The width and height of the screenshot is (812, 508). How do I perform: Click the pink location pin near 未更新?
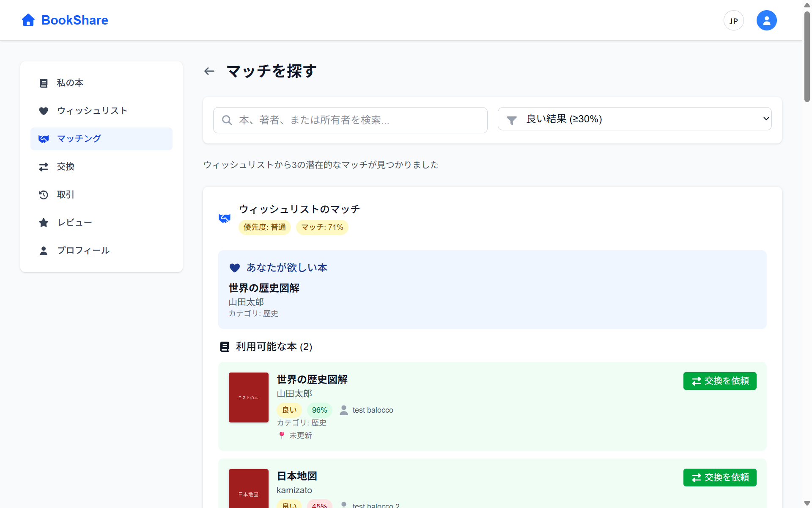[282, 435]
